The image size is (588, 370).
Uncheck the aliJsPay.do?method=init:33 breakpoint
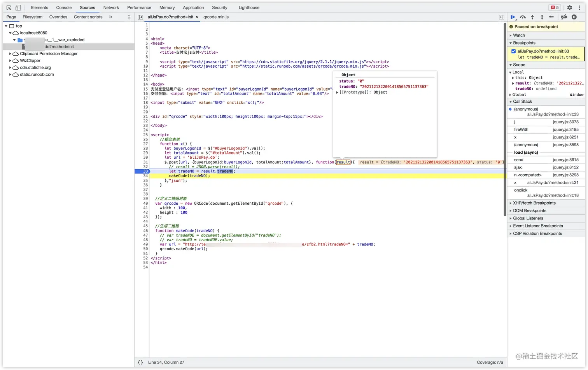(x=513, y=51)
